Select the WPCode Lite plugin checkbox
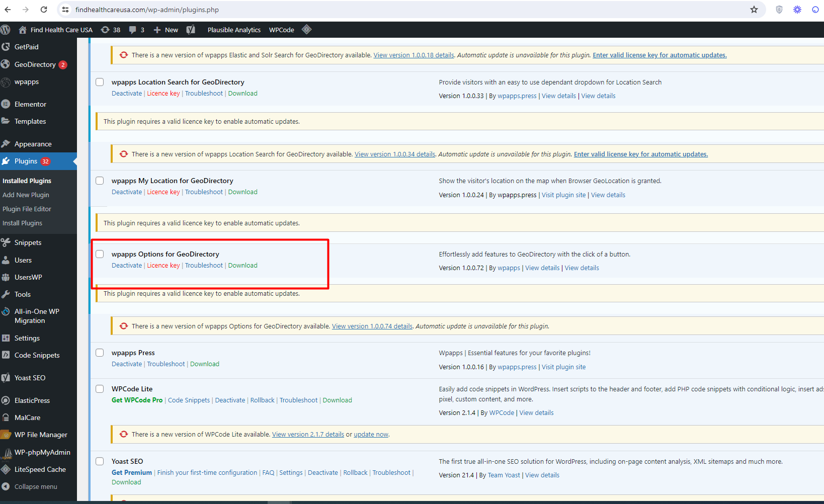 tap(100, 389)
